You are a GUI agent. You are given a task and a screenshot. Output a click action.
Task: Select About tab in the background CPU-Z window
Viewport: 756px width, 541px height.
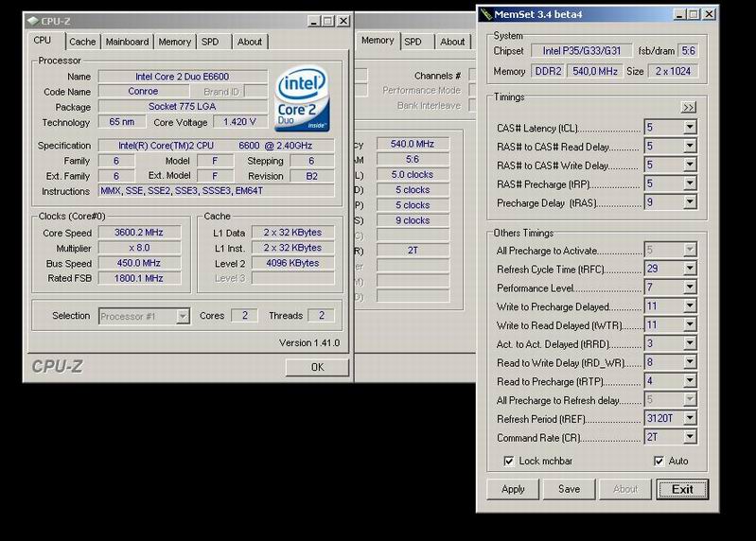pos(452,42)
